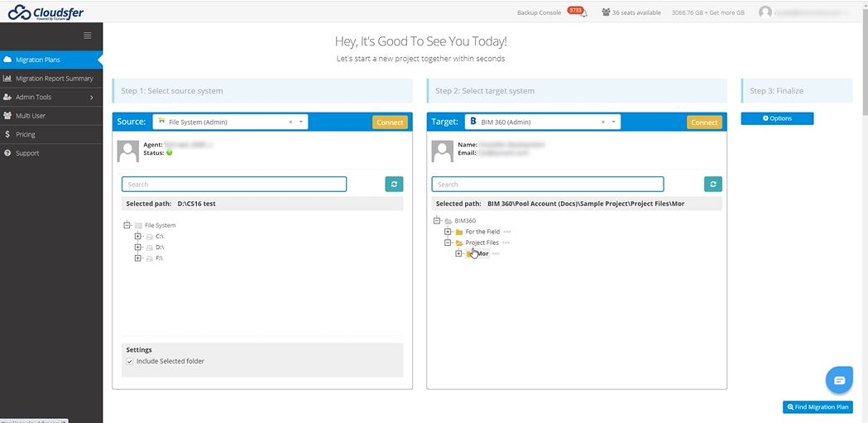
Task: Open the Options button in Step 3
Action: tap(777, 118)
